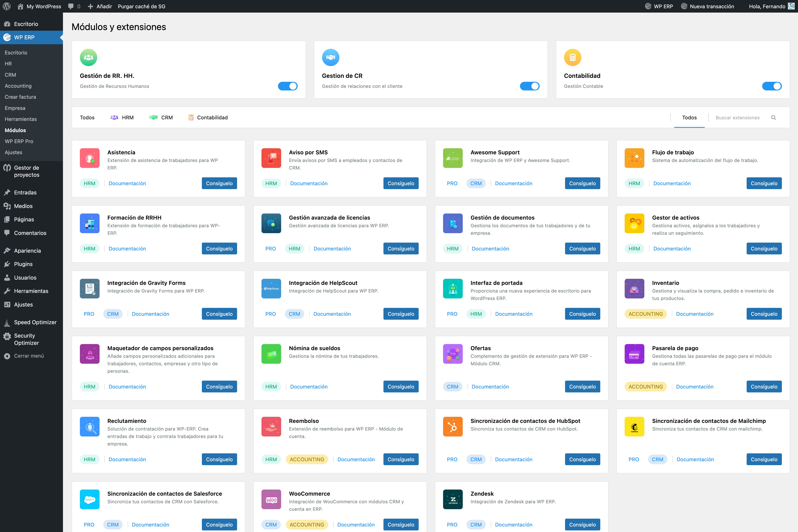Viewport: 798px width, 532px height.
Task: Click the HelpScout integration icon
Action: coord(271,288)
